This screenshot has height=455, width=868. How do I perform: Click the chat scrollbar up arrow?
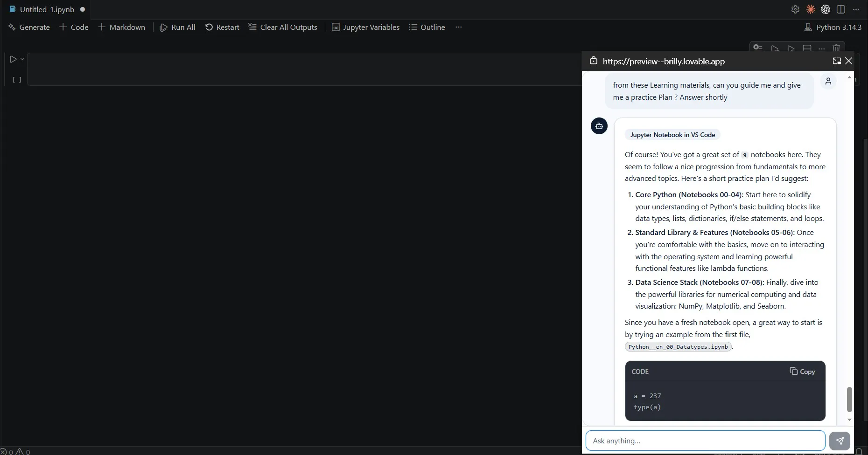click(849, 77)
